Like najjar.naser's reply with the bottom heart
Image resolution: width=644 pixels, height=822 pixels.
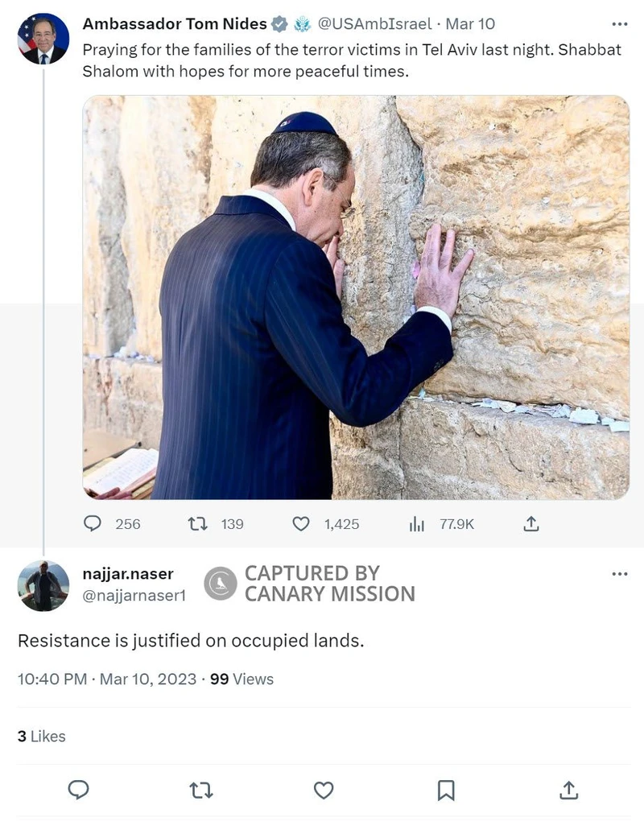pyautogui.click(x=324, y=790)
